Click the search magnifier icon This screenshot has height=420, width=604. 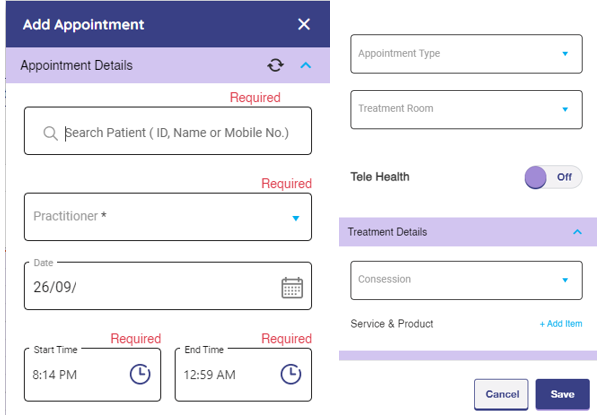(50, 133)
